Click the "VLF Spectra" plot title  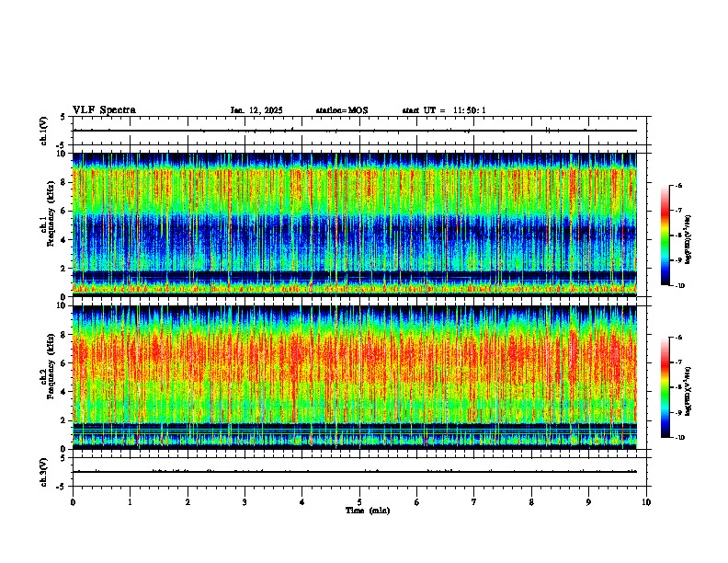104,110
